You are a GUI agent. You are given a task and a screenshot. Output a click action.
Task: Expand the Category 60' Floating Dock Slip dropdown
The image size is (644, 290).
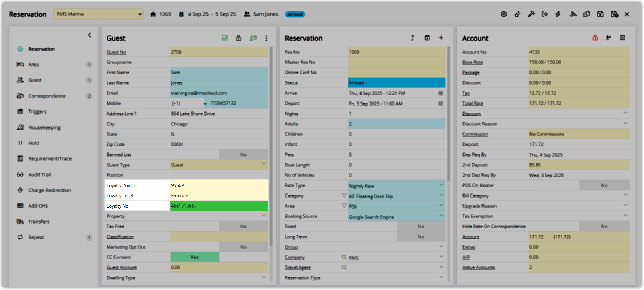coord(441,195)
